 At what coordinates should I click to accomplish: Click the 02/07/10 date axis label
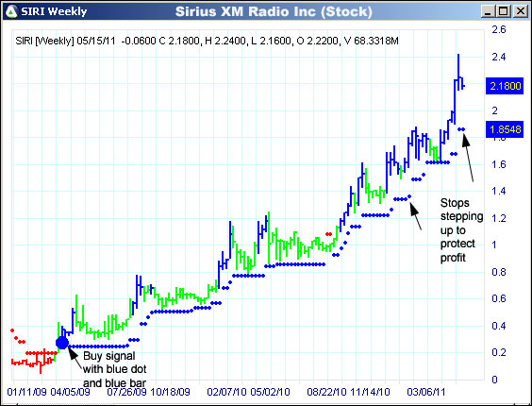(x=226, y=392)
